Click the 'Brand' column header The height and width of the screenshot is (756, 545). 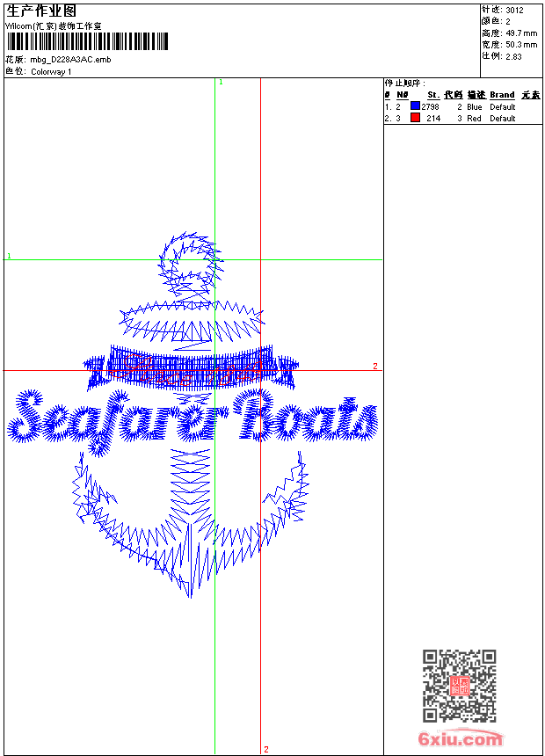click(x=502, y=95)
